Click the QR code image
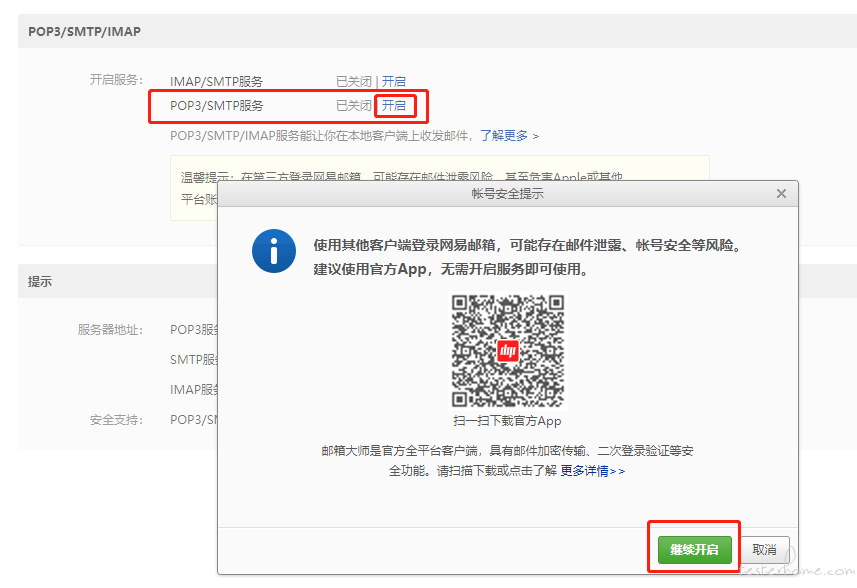Viewport: 857px width, 588px height. click(508, 351)
